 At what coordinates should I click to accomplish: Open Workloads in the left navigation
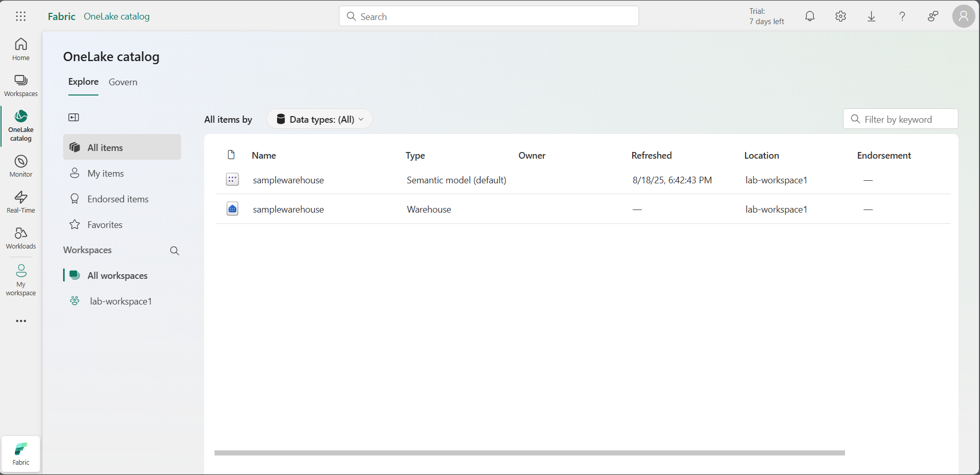pos(21,238)
